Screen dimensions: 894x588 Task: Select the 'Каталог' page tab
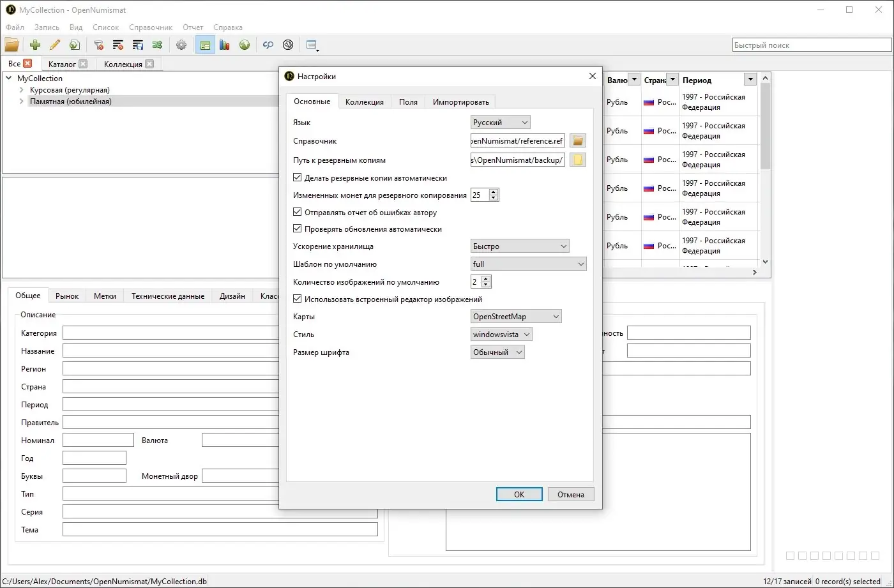pos(62,64)
